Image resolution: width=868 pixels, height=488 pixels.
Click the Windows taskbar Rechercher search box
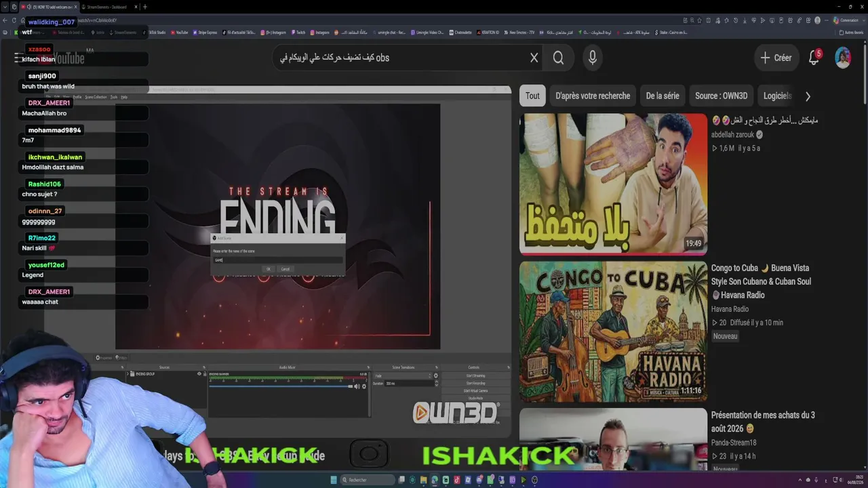367,480
